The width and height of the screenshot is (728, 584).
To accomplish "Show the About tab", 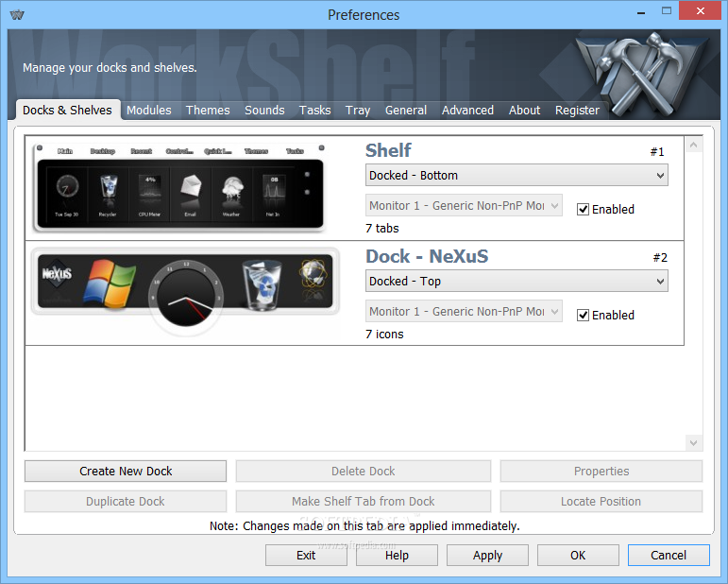I will (x=525, y=111).
